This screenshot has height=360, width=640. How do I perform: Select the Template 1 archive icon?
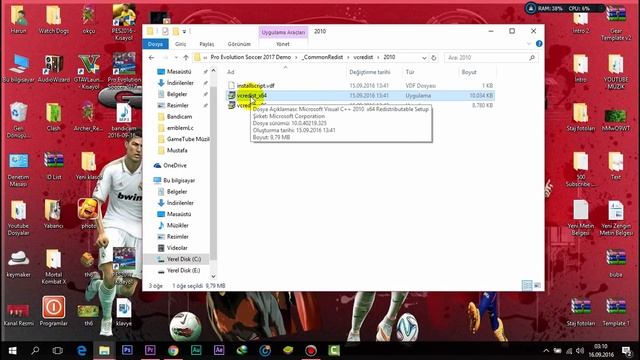(616, 312)
